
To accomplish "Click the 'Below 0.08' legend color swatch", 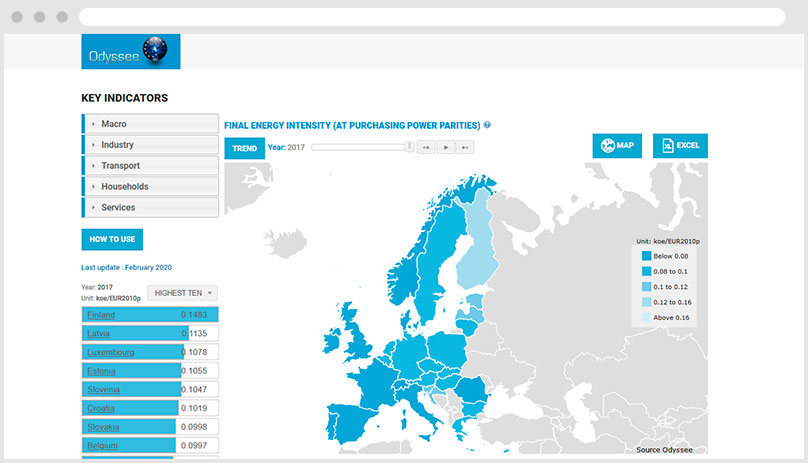I will point(649,256).
